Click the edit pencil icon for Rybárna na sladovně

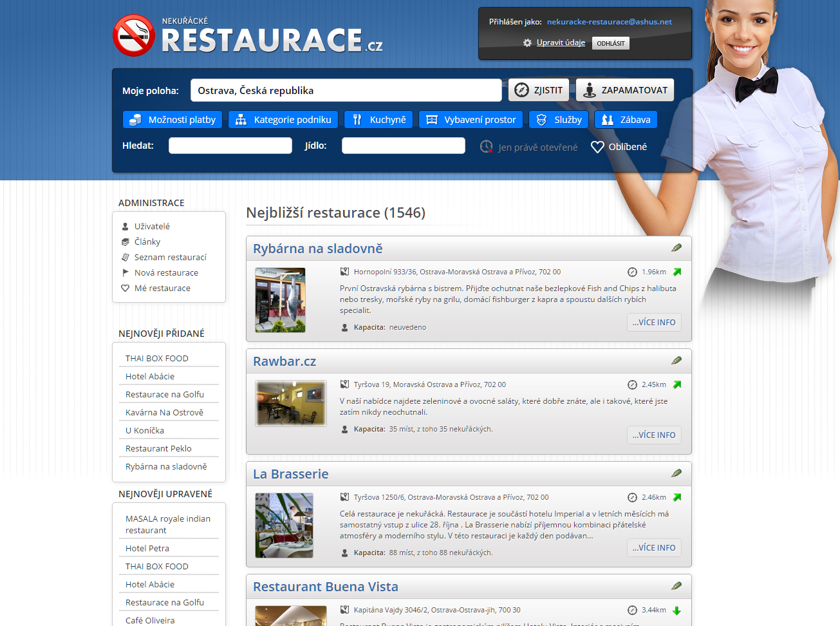tap(677, 248)
